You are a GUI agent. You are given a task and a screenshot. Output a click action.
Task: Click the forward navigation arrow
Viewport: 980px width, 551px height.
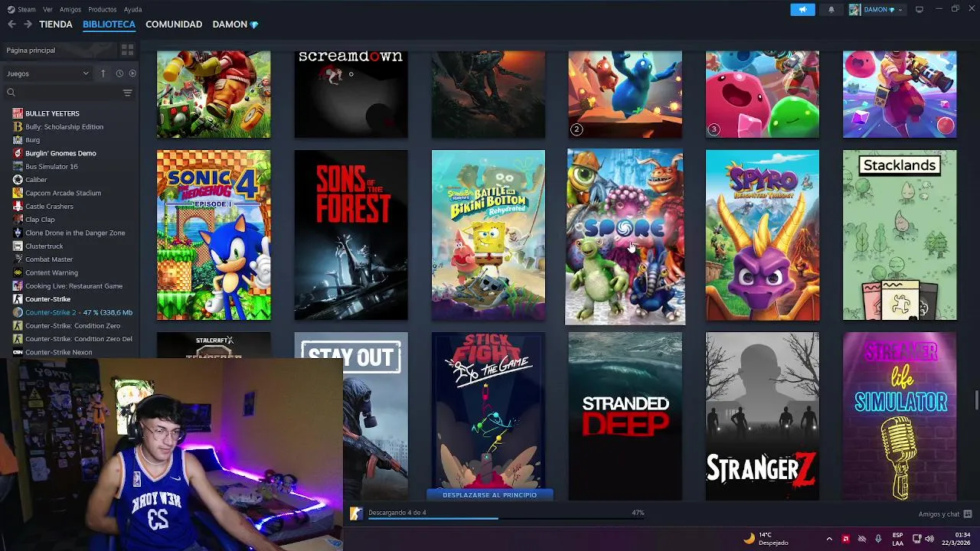tap(28, 24)
